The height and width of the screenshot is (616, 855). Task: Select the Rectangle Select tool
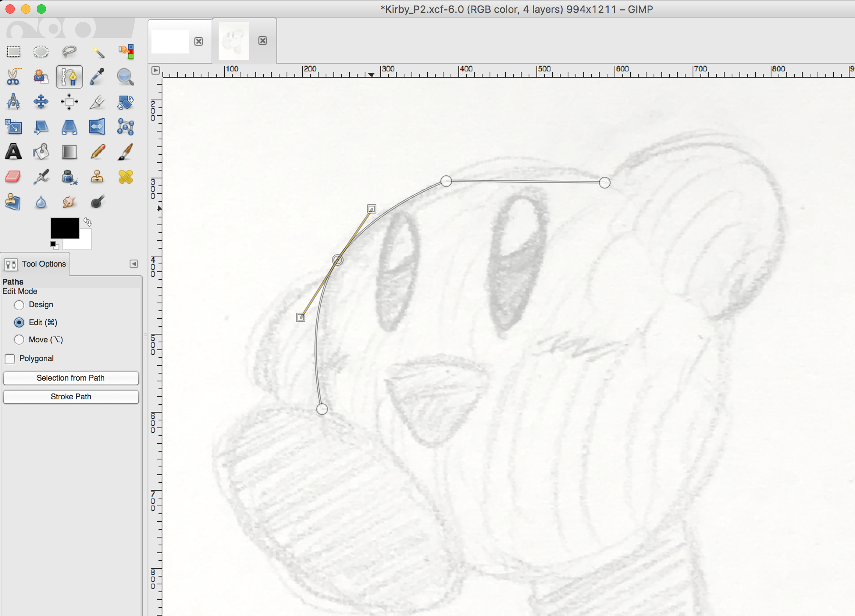point(14,52)
